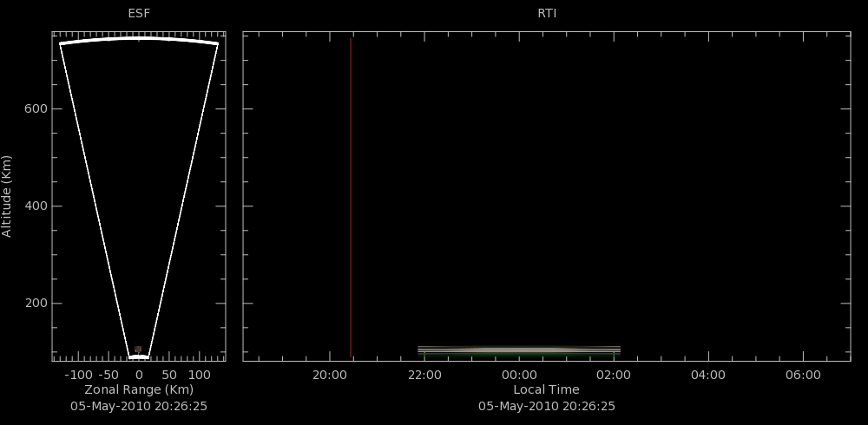Click the 50 zonal range tick label
868x425 pixels.
click(169, 376)
